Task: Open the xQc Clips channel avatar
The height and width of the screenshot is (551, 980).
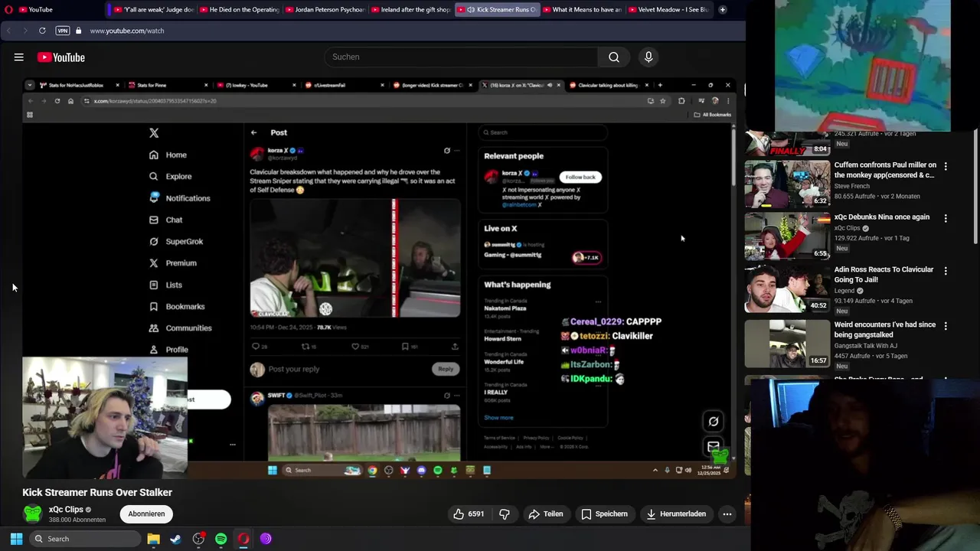Action: click(32, 514)
